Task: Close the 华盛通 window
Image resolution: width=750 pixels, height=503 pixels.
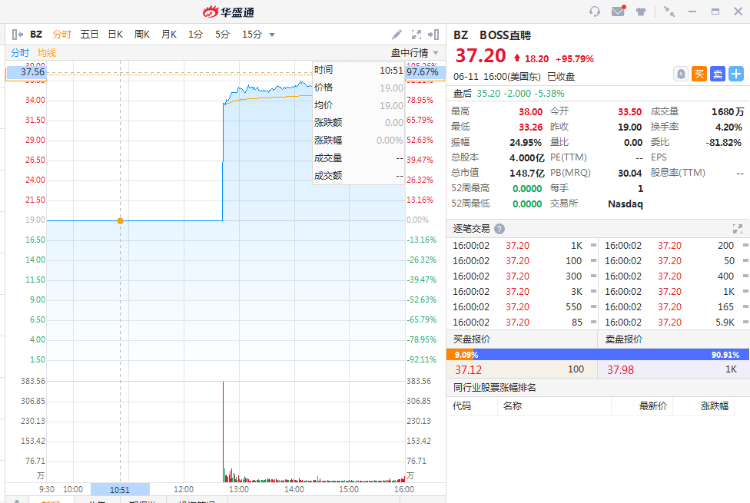Action: 738,11
